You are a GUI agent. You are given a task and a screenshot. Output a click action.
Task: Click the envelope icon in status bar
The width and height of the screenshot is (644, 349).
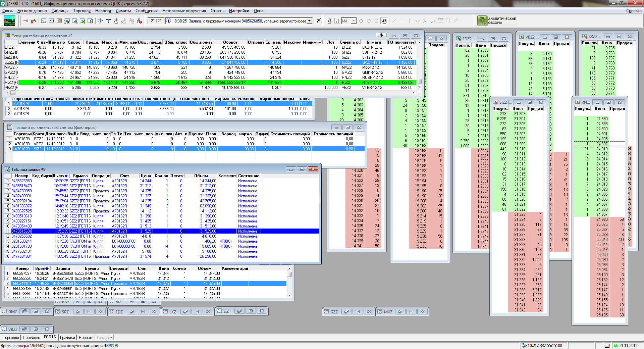pos(607,346)
